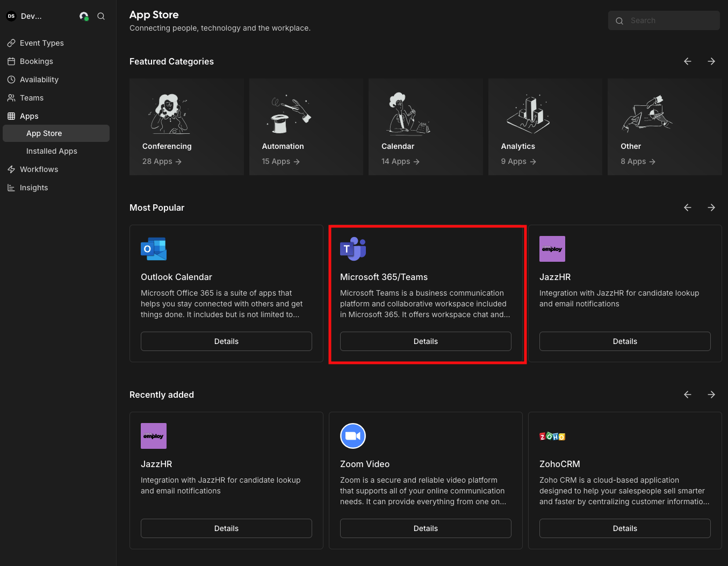
Task: Go to previous Most Popular apps arrow
Action: pos(687,207)
